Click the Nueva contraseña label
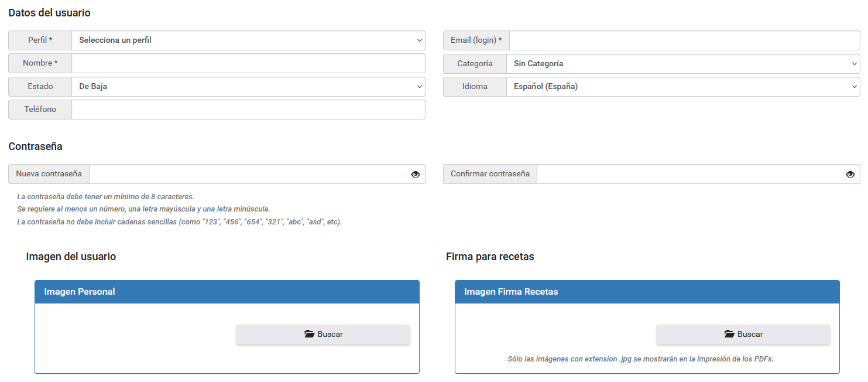This screenshot has height=382, width=868. (x=49, y=174)
